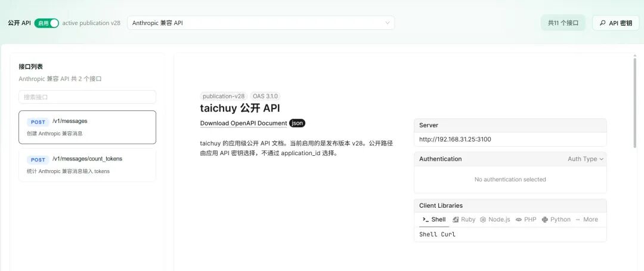Click the 共11 个接口 button
Viewport: 644px width, 271px height.
tap(563, 23)
